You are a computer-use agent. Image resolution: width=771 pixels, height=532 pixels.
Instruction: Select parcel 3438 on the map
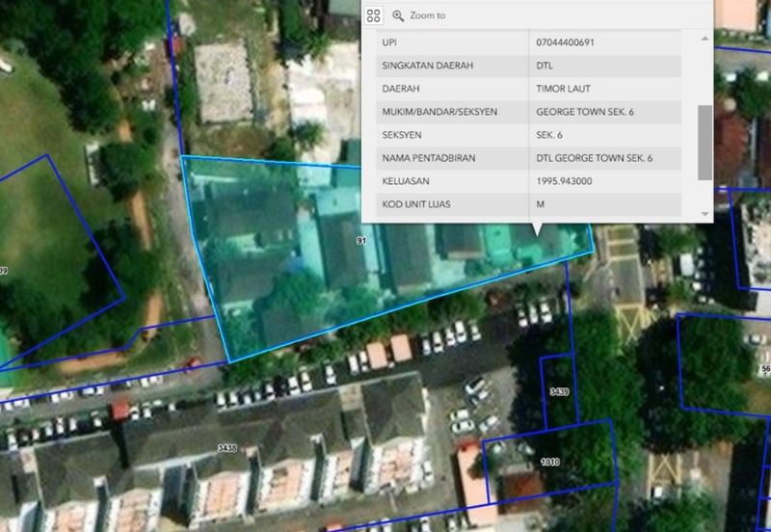tap(227, 448)
